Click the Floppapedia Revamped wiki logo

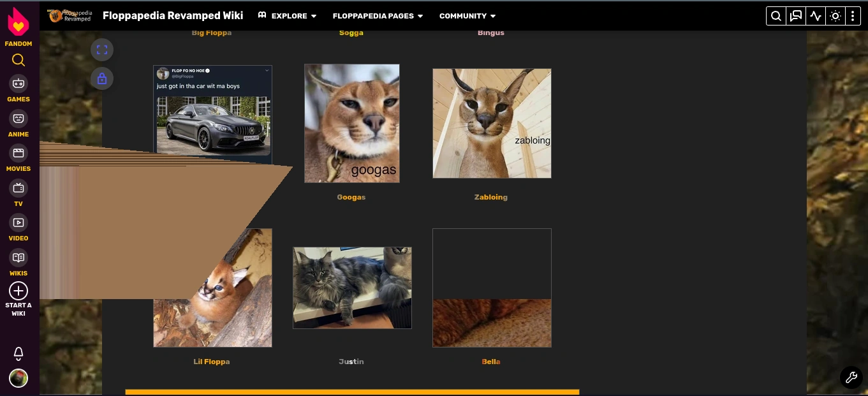pos(70,16)
